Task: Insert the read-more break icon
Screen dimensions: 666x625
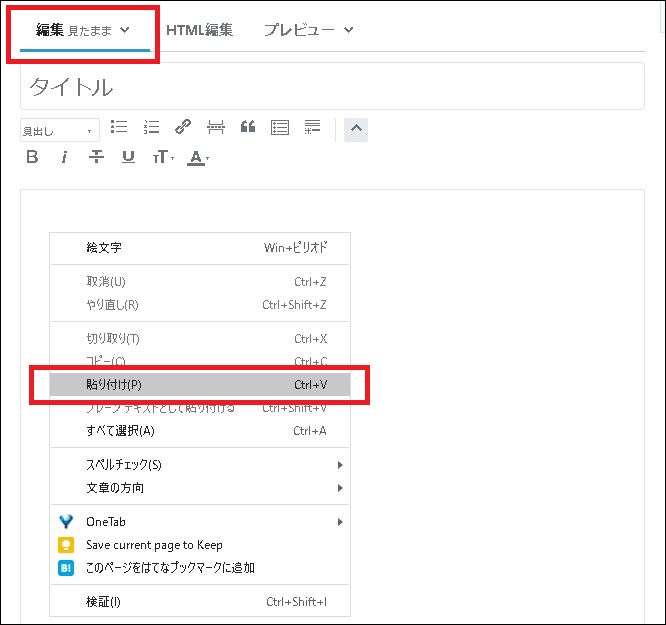Action: tap(216, 127)
